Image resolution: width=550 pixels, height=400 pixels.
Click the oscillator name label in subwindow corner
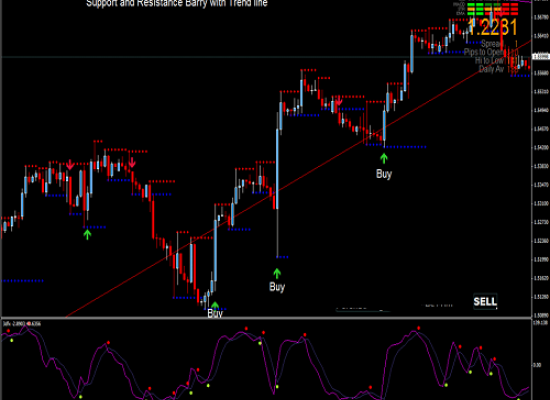point(22,324)
